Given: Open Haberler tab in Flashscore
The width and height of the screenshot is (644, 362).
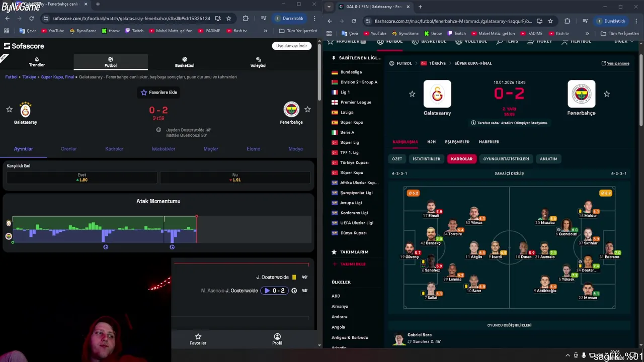Looking at the screenshot, I should pyautogui.click(x=489, y=142).
